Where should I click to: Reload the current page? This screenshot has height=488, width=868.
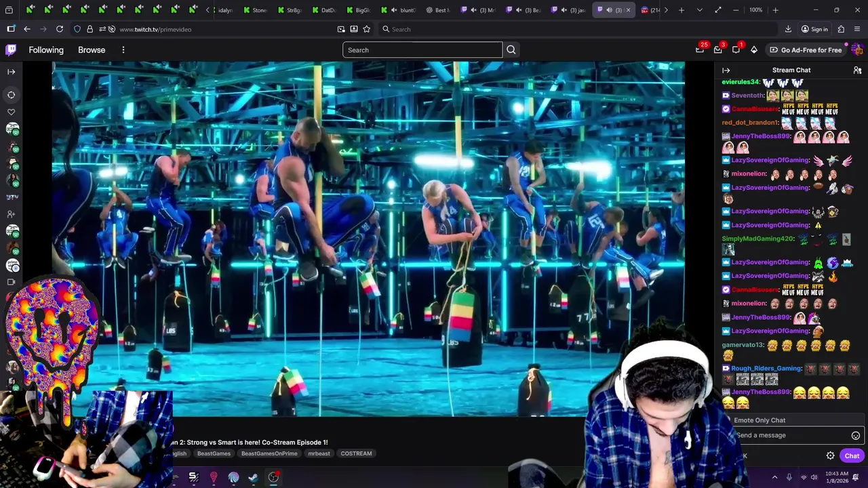(x=60, y=29)
